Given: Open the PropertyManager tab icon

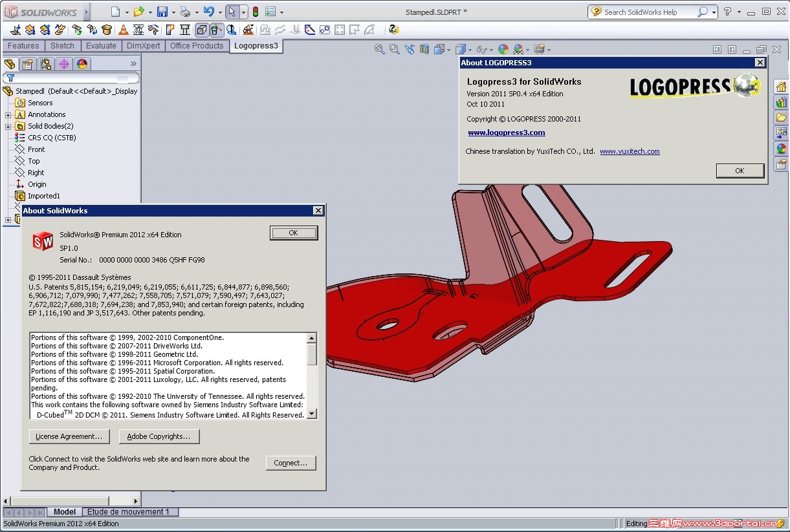Looking at the screenshot, I should tap(27, 63).
